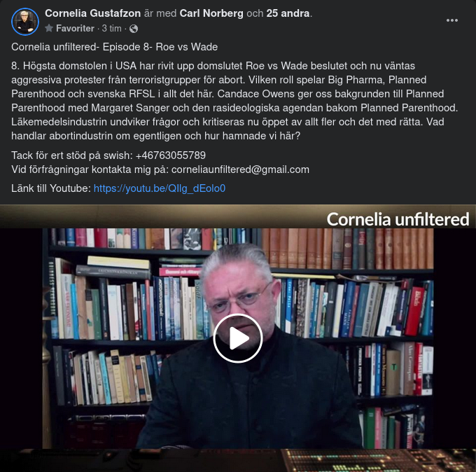Open the three-dot post options menu
Screen dimensions: 476x472
coord(451,20)
